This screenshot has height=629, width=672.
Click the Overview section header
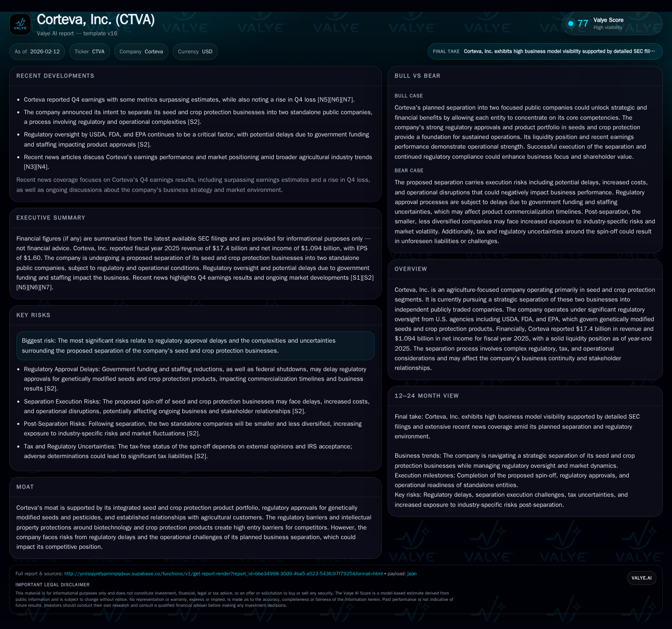click(411, 269)
